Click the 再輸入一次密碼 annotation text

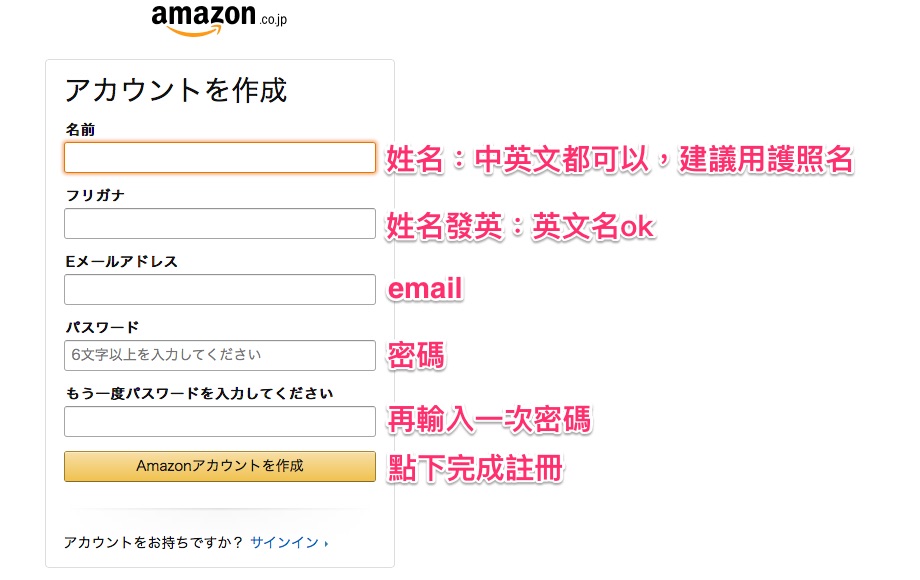489,420
